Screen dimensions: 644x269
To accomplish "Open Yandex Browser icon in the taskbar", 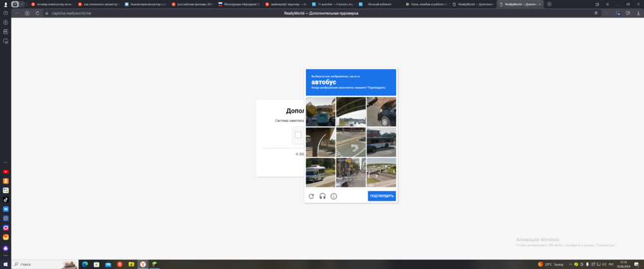I will tap(143, 264).
